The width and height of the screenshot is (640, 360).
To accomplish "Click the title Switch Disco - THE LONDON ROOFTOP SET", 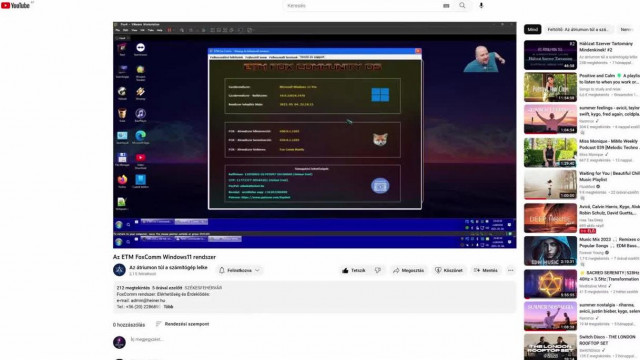I will tap(607, 340).
